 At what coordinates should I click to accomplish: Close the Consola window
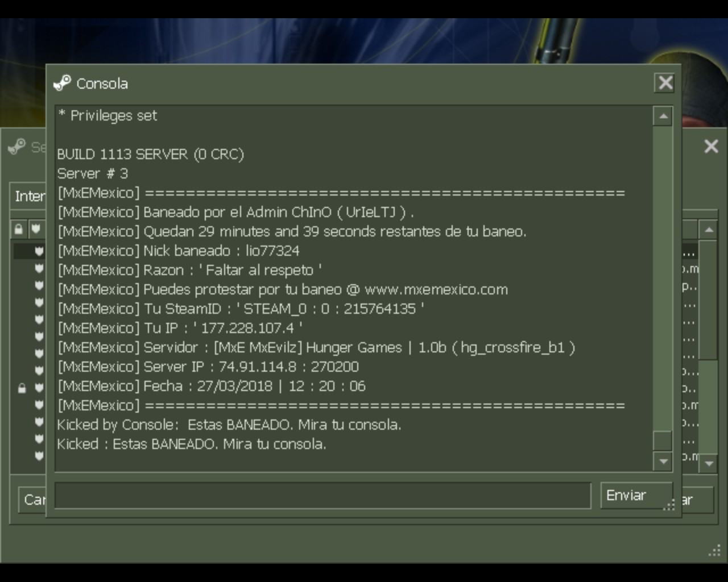tap(665, 83)
